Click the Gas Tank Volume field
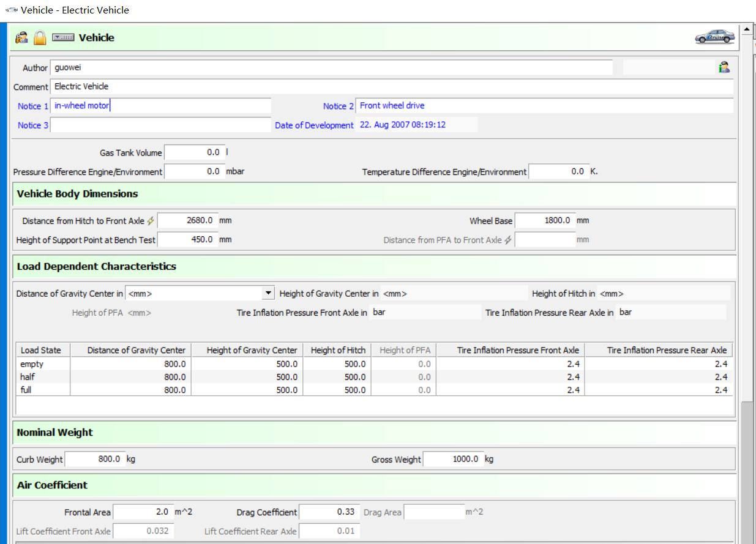 (x=194, y=153)
